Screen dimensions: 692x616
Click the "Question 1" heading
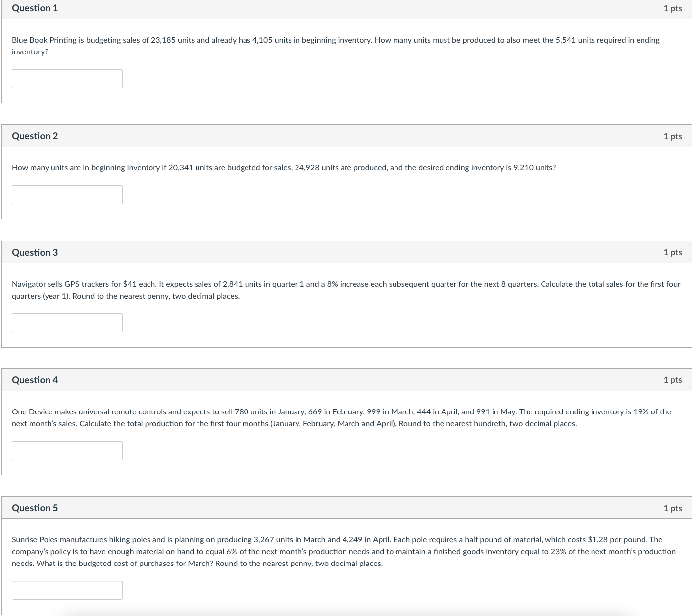tap(35, 8)
